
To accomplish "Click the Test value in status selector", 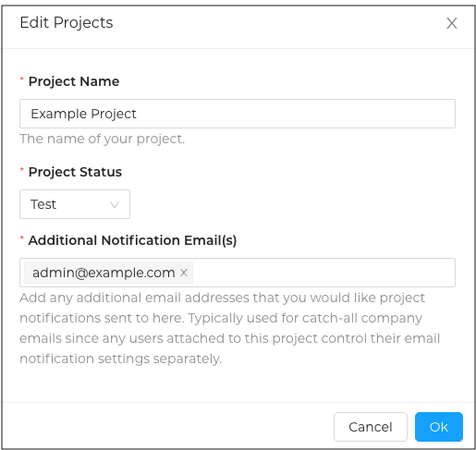I will (x=43, y=204).
